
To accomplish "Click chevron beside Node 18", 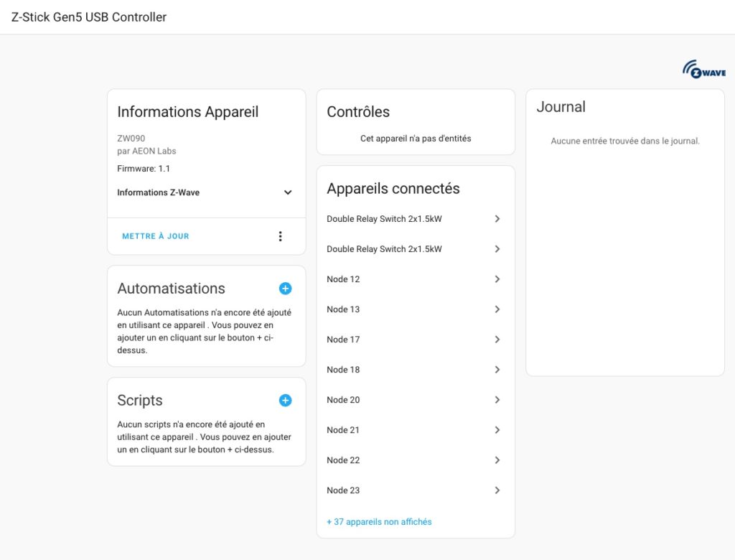I will [497, 370].
